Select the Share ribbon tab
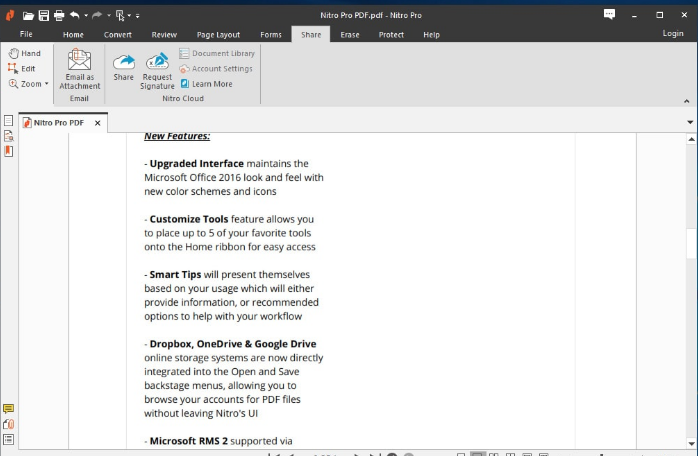The height and width of the screenshot is (456, 698). [x=311, y=35]
